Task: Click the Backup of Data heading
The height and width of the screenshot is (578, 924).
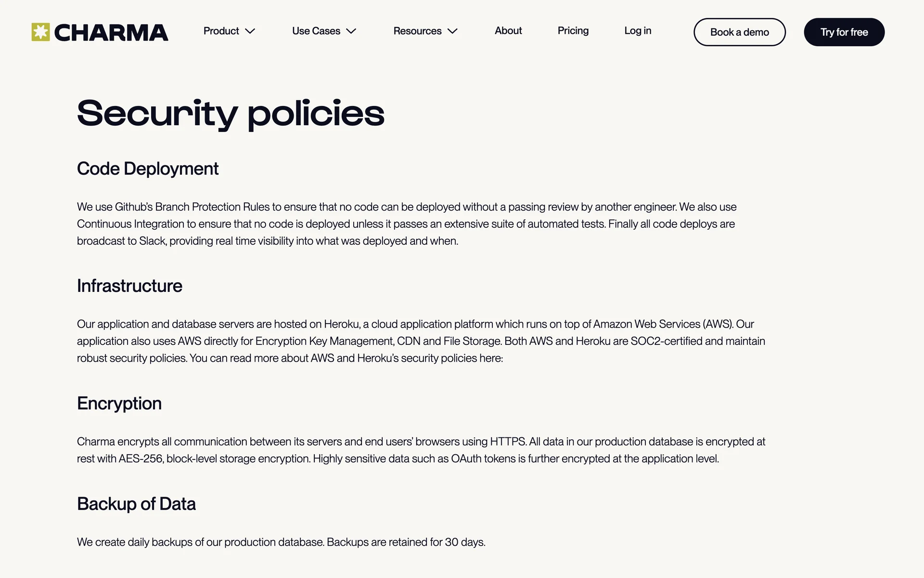Action: [x=136, y=504]
